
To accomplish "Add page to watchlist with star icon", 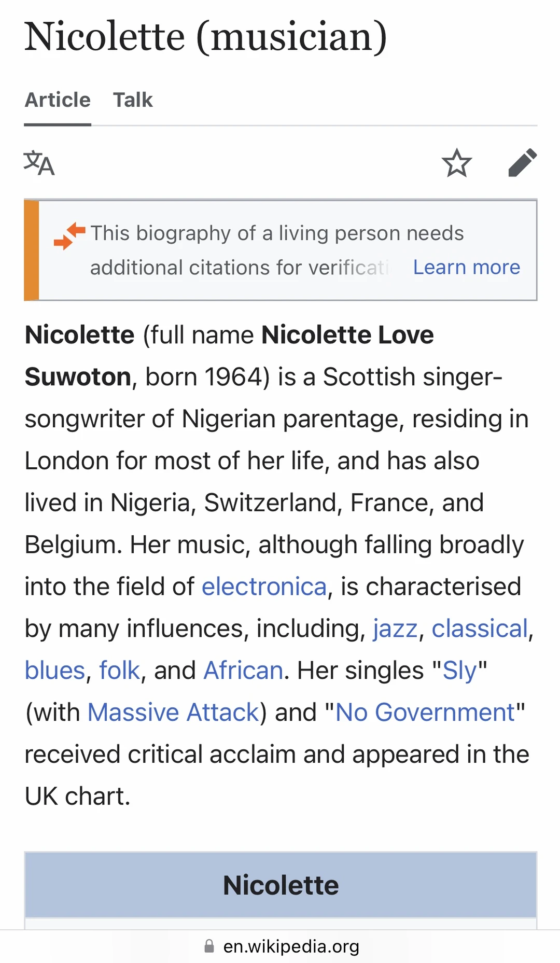I will 457,163.
